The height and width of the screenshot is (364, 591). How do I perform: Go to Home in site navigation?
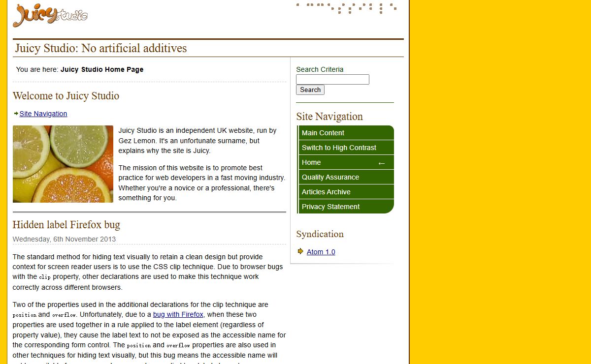[x=346, y=162]
